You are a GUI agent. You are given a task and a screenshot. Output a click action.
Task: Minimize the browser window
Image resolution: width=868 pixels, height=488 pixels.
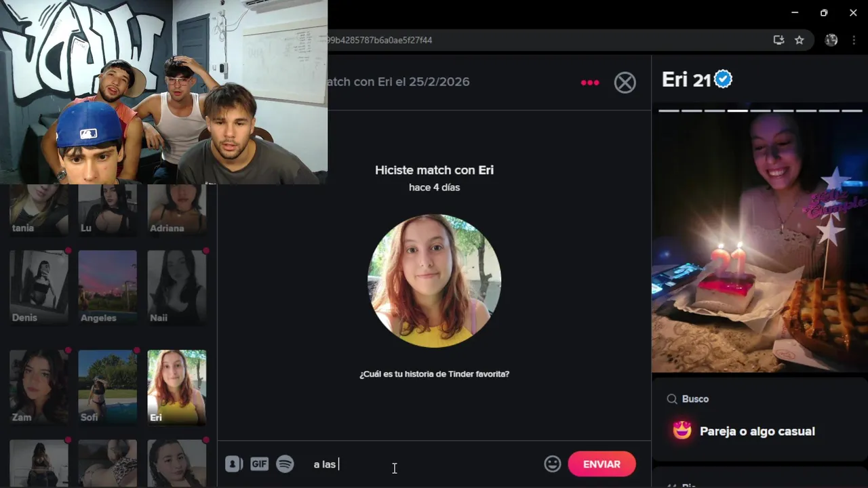pyautogui.click(x=795, y=13)
